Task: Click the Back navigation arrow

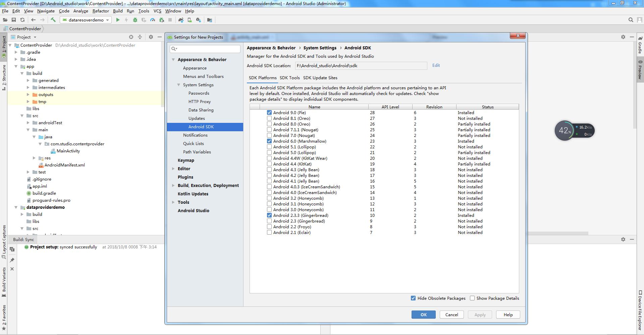Action: (x=33, y=20)
